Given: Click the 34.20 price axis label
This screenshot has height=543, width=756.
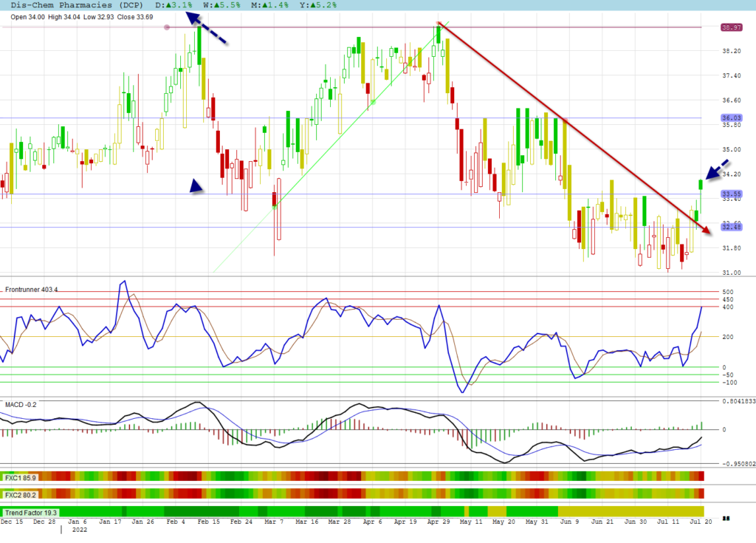Looking at the screenshot, I should [732, 174].
